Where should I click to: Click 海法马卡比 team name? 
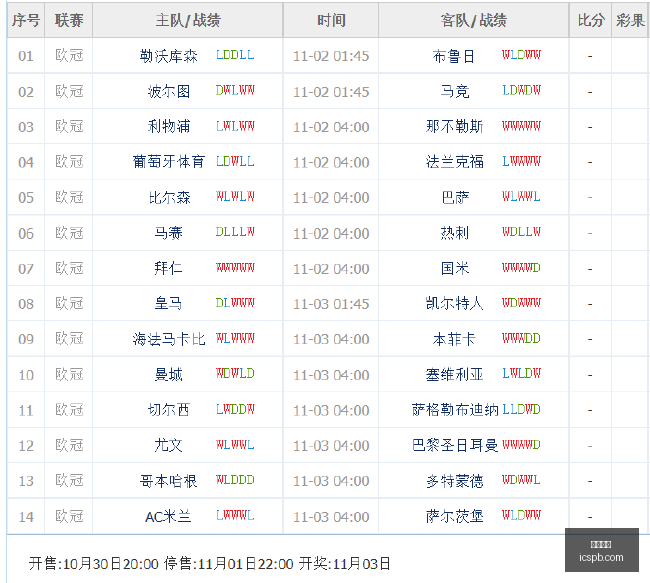[168, 339]
